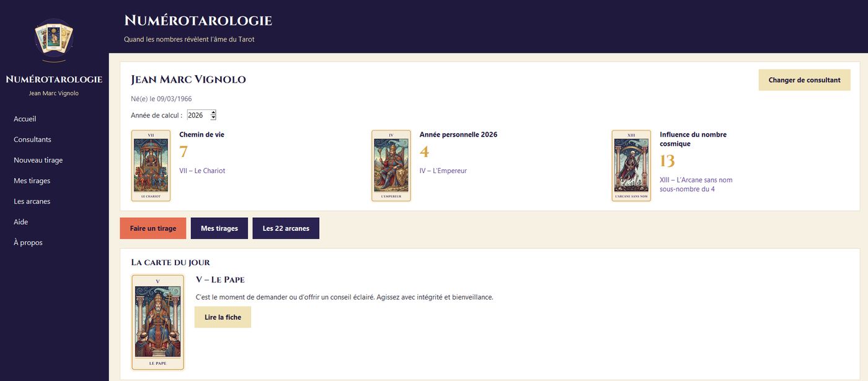Open Mes tirages in the sidebar
Viewport: 868px width, 381px height.
(x=32, y=181)
